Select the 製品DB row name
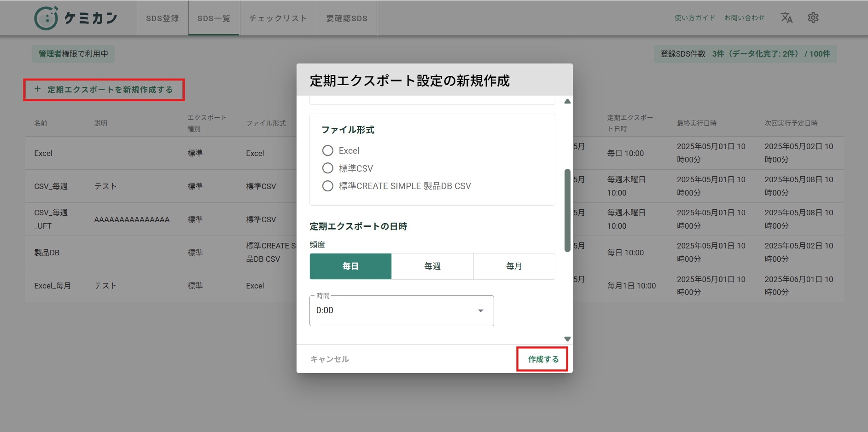This screenshot has height=432, width=868. (47, 253)
